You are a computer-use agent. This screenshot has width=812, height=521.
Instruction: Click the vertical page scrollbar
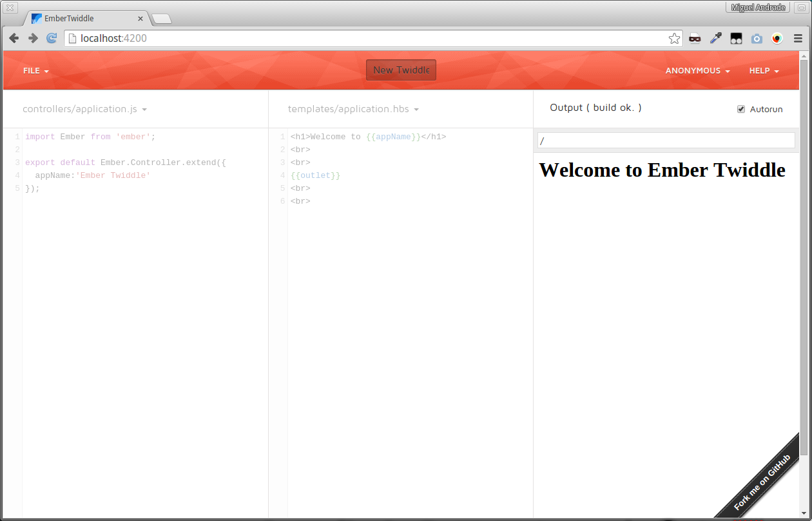(804, 258)
